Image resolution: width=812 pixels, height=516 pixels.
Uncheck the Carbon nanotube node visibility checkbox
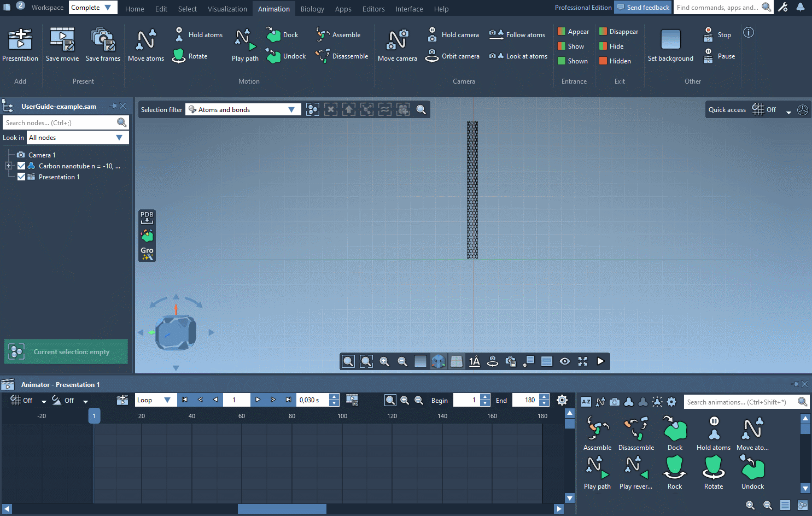point(21,166)
